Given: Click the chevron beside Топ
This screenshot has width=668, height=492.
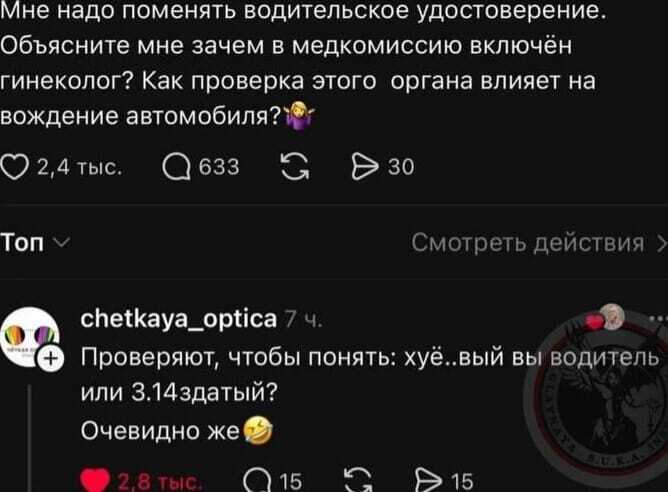Looking at the screenshot, I should [x=63, y=243].
